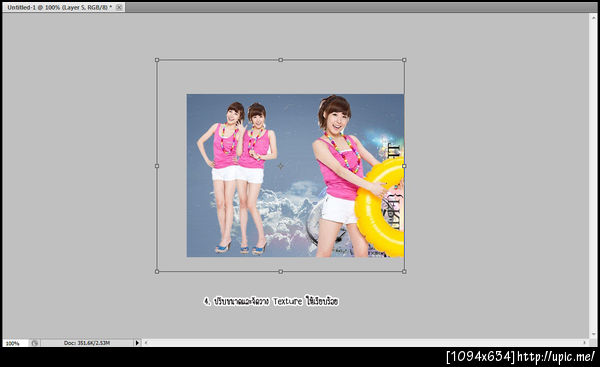Click the top-middle transform handle
The height and width of the screenshot is (367, 600).
[280, 60]
